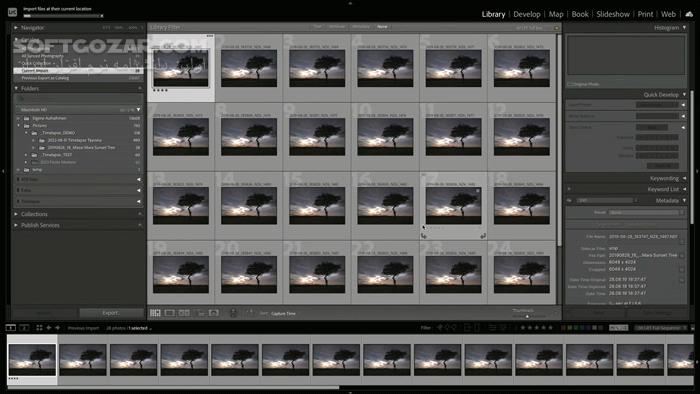
Task: Filter by unflagged photos in filmstrip
Action: [447, 328]
